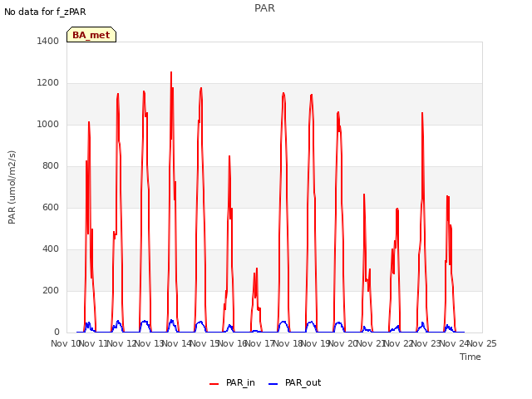
Task: Click the Nov 17 x-axis label
Action: [259, 343]
